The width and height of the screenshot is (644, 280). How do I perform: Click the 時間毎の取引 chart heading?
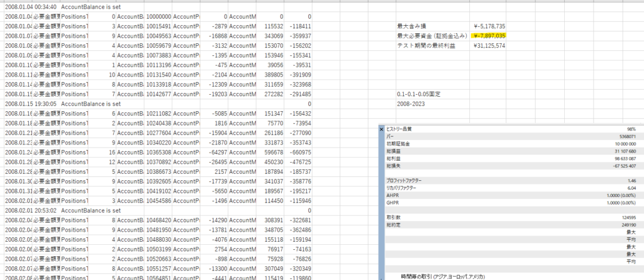[442, 276]
